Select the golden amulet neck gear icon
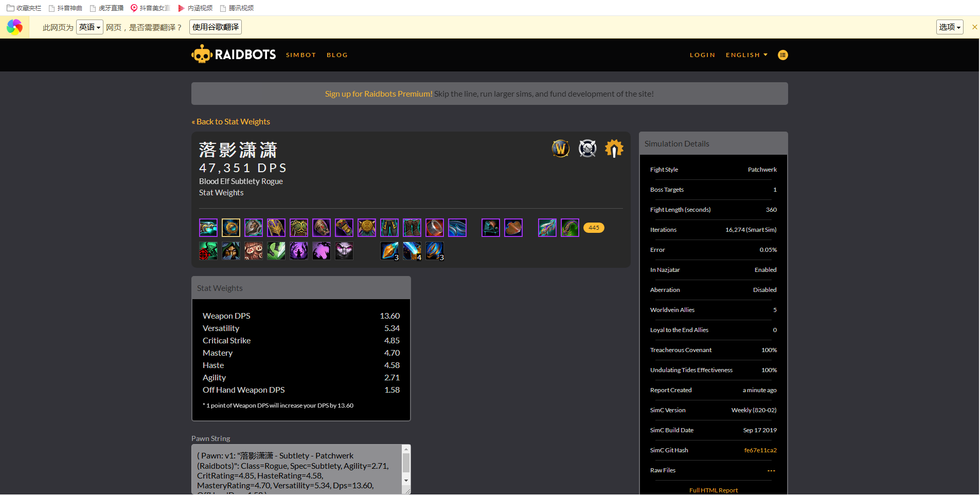Image resolution: width=980 pixels, height=496 pixels. [x=231, y=228]
